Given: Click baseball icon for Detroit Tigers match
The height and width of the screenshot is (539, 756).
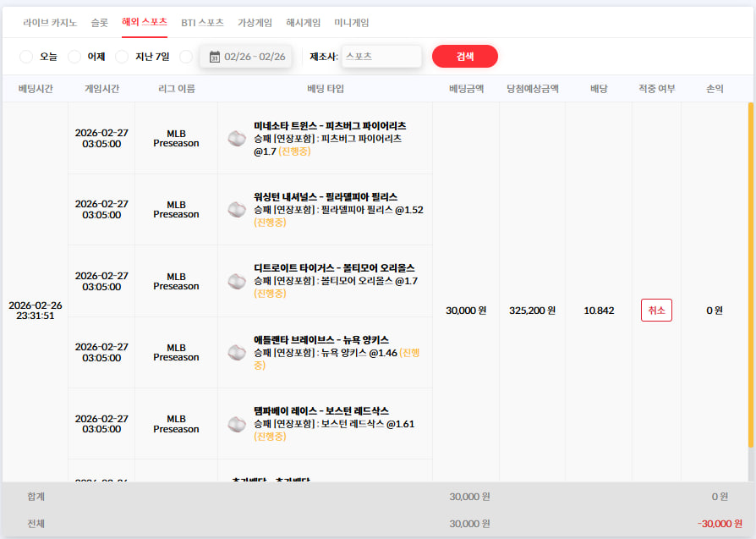Looking at the screenshot, I should click(x=237, y=281).
